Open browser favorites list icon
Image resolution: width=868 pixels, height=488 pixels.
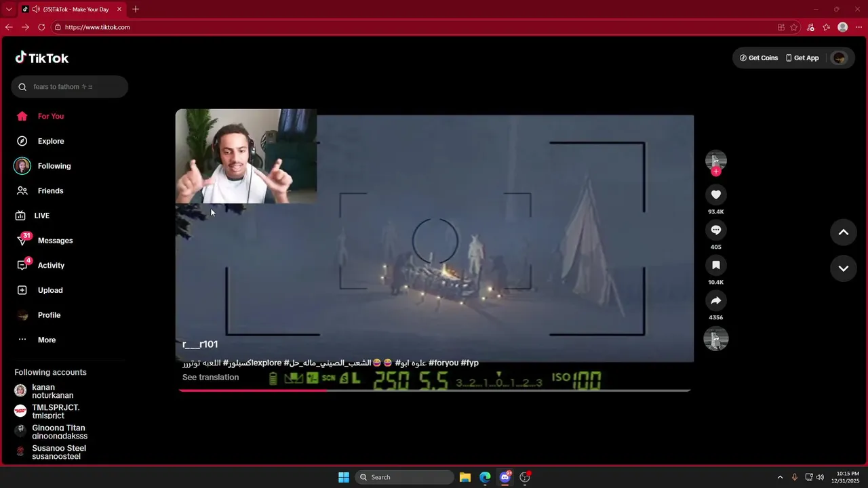coord(827,27)
